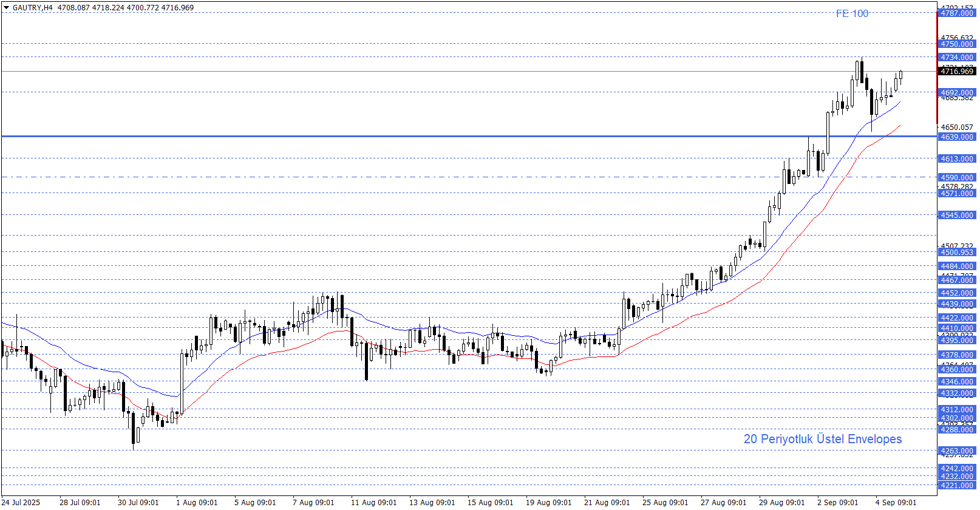Click the 4639.000 price level label
The width and height of the screenshot is (980, 510).
[x=957, y=137]
